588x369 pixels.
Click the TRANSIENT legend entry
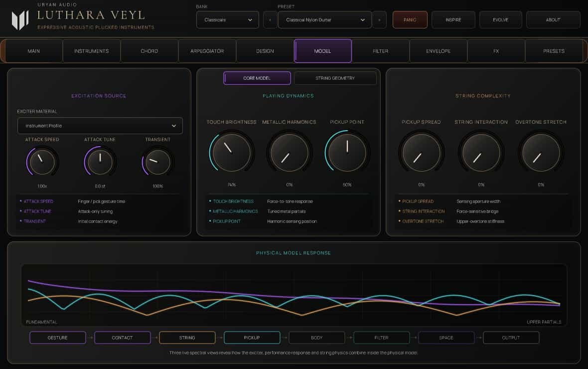[x=35, y=221]
